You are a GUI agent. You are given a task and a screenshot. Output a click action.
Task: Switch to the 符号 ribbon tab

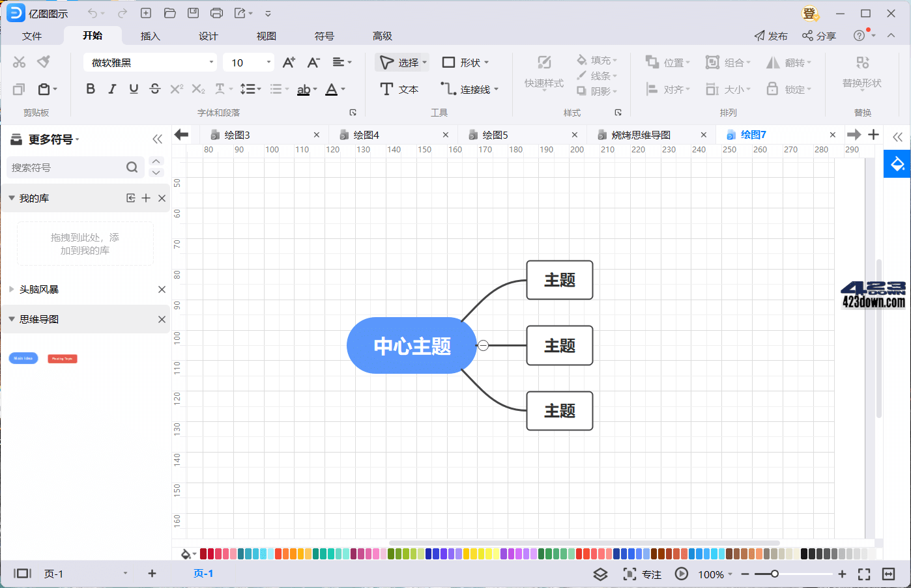pyautogui.click(x=324, y=36)
